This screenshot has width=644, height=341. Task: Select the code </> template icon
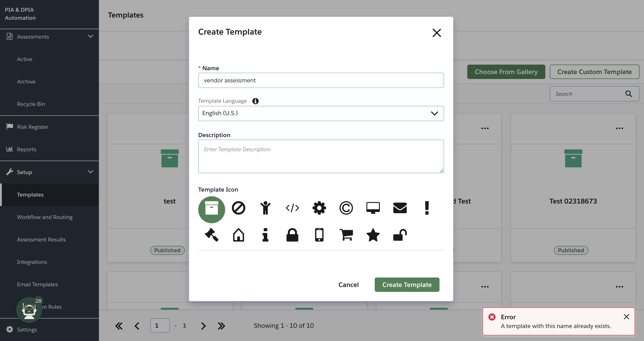[292, 208]
